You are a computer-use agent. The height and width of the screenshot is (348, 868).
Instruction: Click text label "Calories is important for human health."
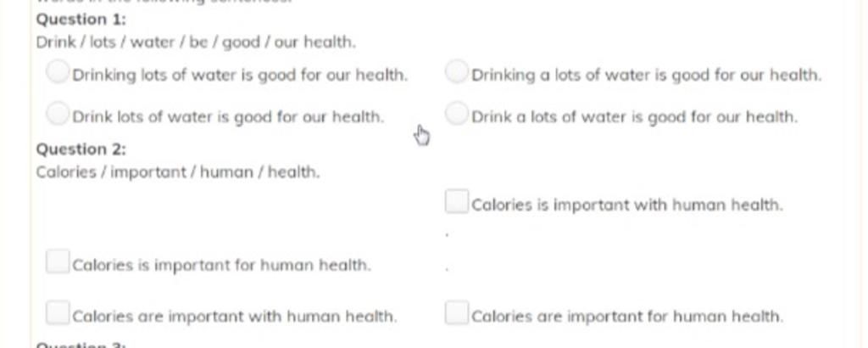pos(221,266)
